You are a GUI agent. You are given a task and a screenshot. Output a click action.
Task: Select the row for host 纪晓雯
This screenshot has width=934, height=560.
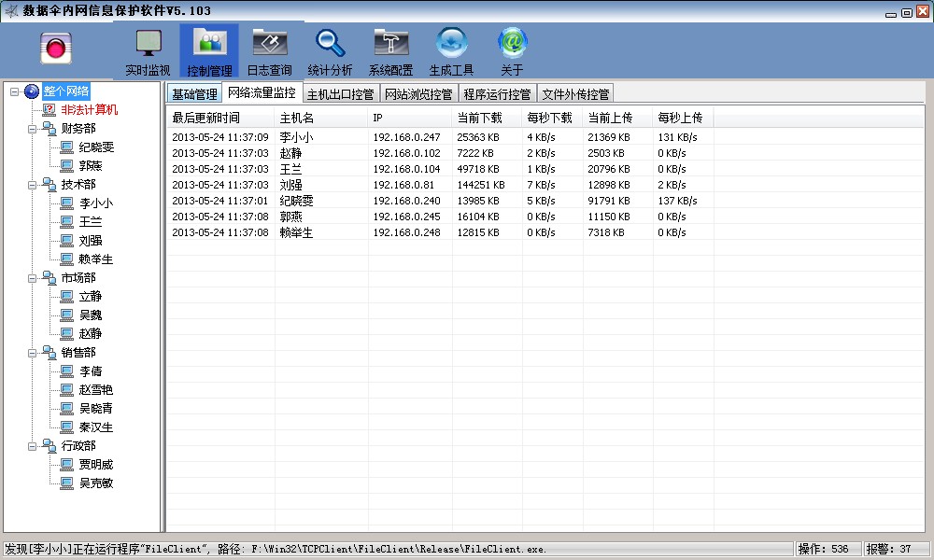pyautogui.click(x=297, y=201)
